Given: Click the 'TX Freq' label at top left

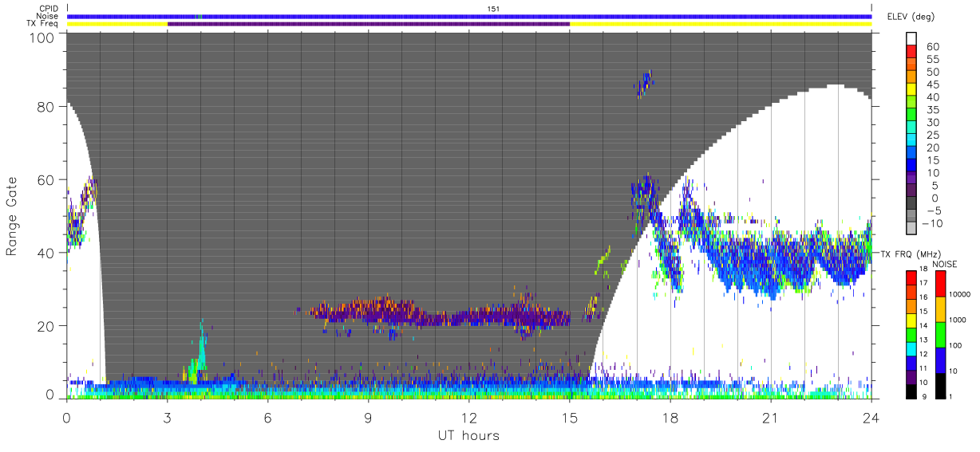Looking at the screenshot, I should [42, 24].
